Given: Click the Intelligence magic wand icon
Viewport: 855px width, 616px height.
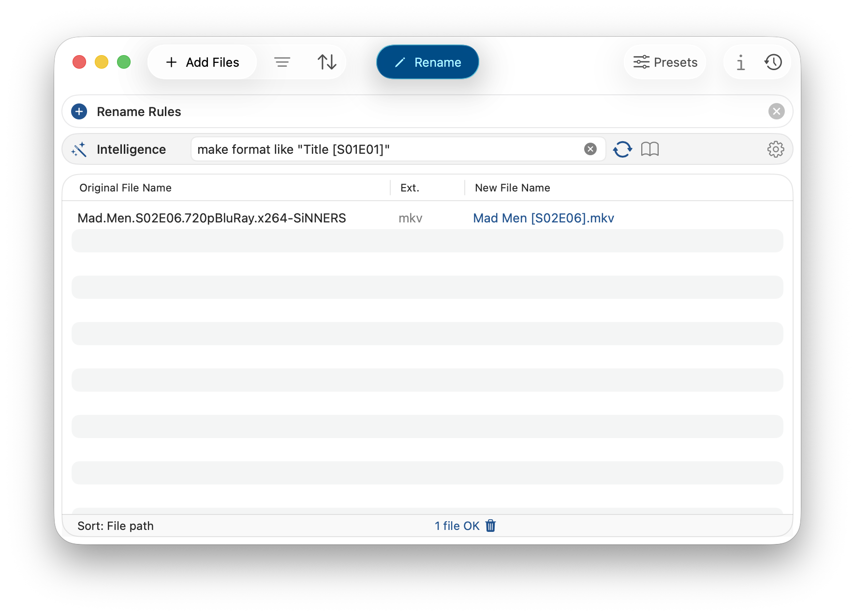Looking at the screenshot, I should (x=79, y=149).
